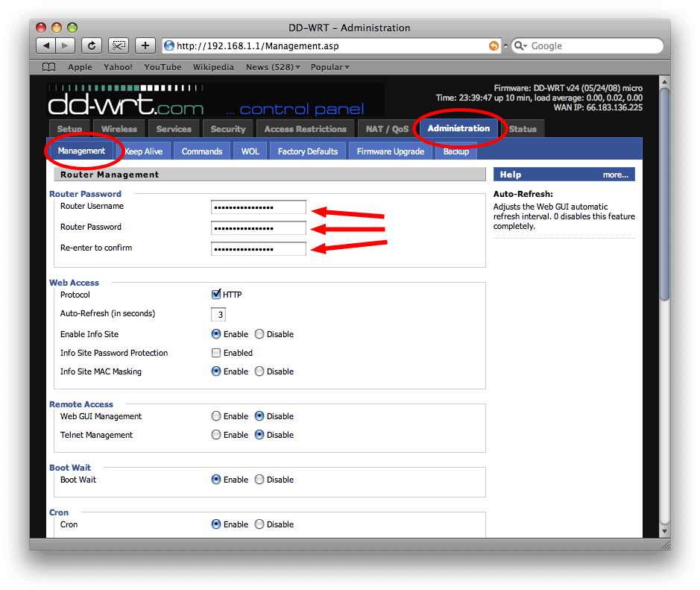Open the bookmarks book icon
This screenshot has height=590, width=700.
pos(48,67)
